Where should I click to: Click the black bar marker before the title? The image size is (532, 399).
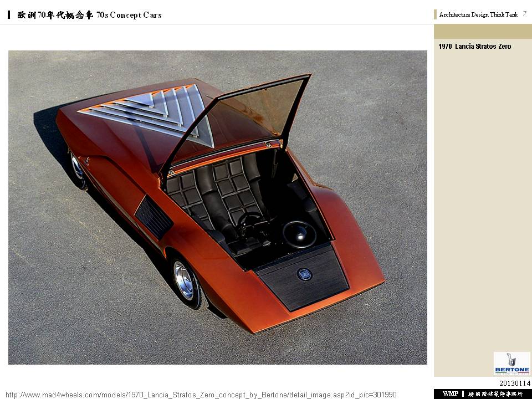pyautogui.click(x=9, y=14)
